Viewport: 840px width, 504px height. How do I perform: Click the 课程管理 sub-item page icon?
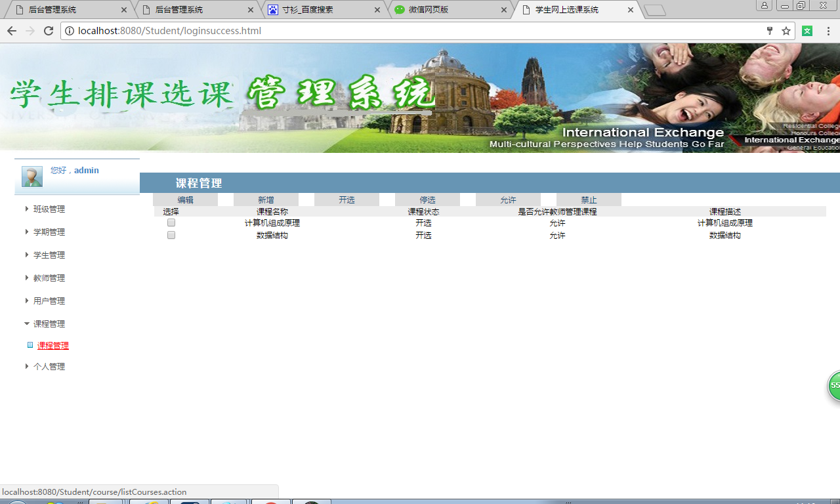tap(30, 345)
